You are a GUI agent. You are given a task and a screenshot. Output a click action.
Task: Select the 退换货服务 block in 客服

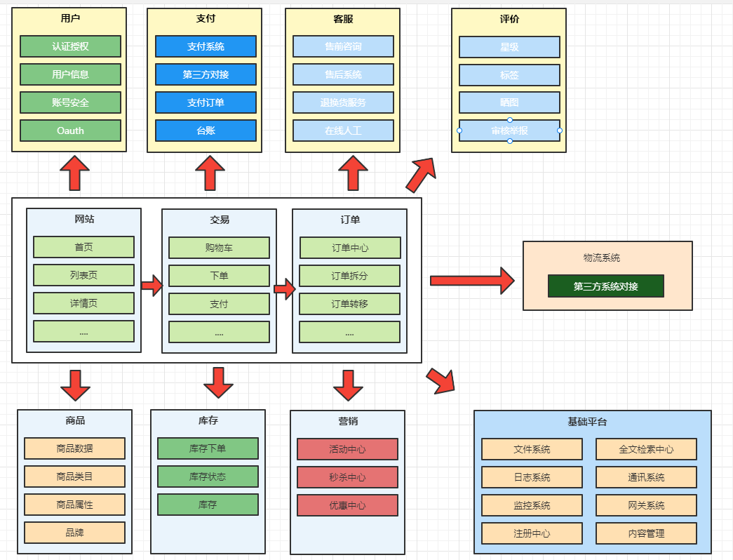click(x=343, y=102)
